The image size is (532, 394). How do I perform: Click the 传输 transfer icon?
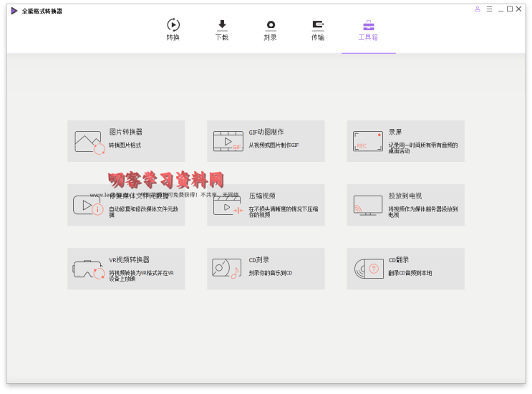click(x=318, y=25)
